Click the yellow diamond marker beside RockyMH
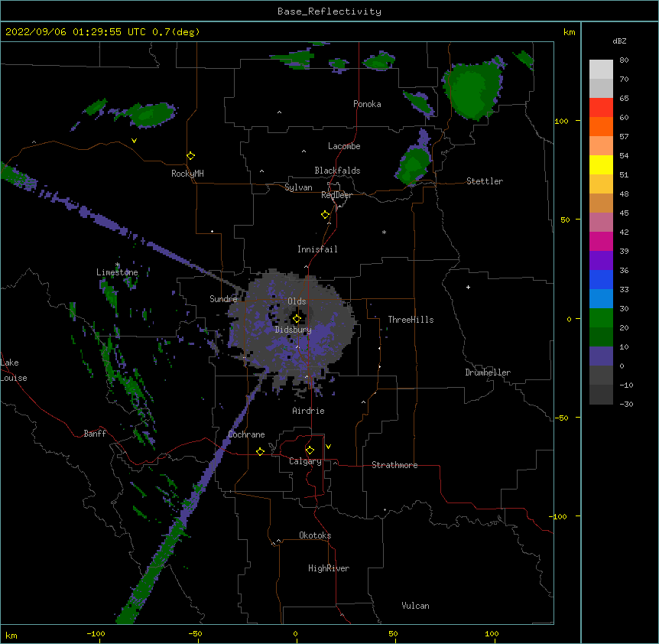 [191, 156]
